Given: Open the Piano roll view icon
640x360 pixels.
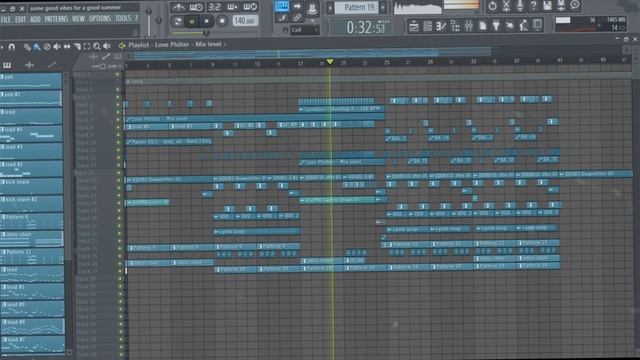Looking at the screenshot, I should [441, 27].
